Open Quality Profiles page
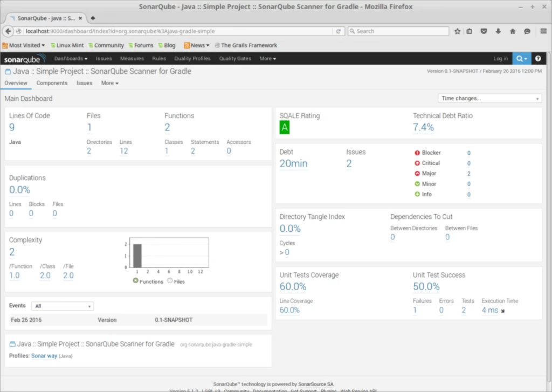Viewport: 552px width, 392px height. click(x=192, y=58)
